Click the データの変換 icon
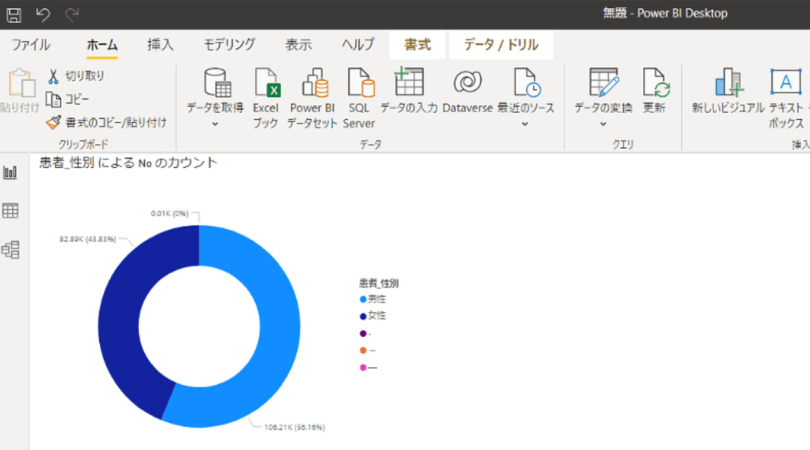The image size is (810, 450). click(603, 82)
